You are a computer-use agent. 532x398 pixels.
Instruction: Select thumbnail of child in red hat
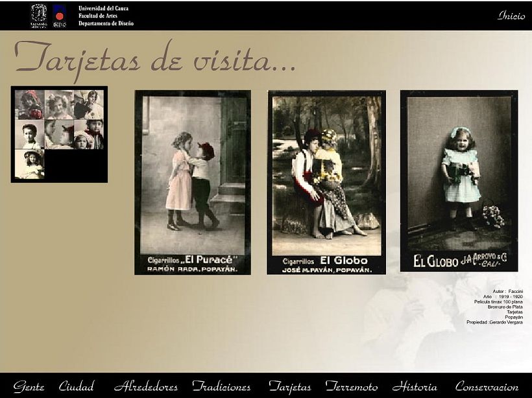point(29,104)
